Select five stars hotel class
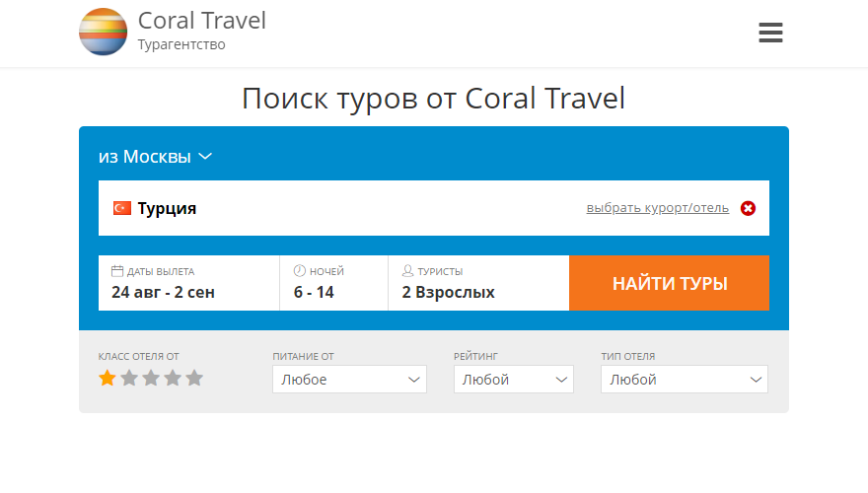Image resolution: width=868 pixels, height=493 pixels. point(194,378)
